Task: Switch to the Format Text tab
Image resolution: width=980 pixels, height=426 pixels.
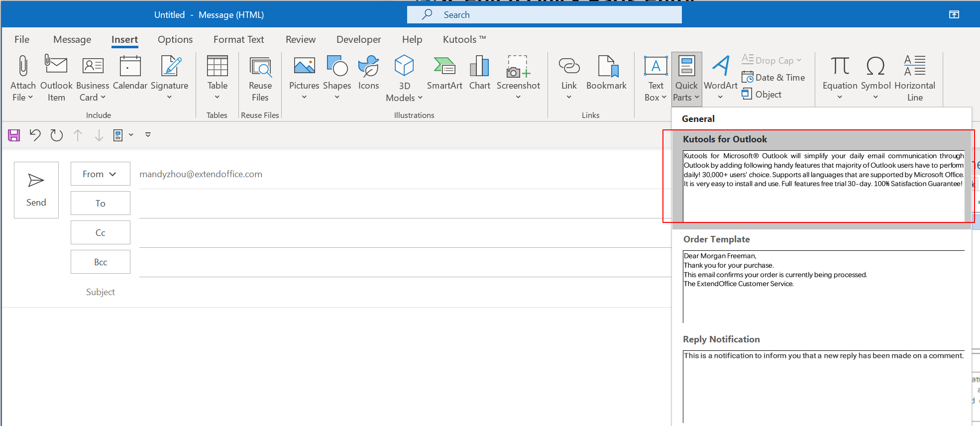Action: click(x=239, y=39)
